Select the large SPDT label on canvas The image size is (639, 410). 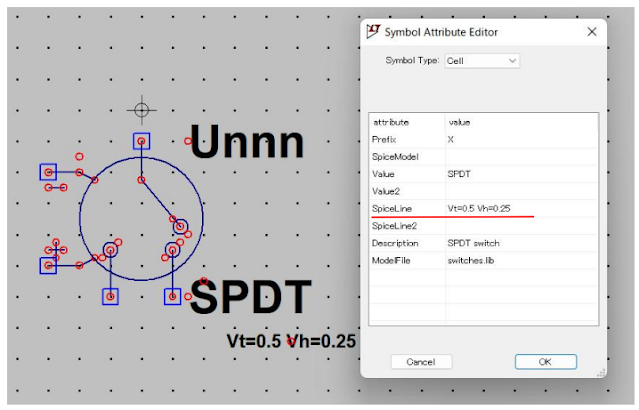point(251,297)
